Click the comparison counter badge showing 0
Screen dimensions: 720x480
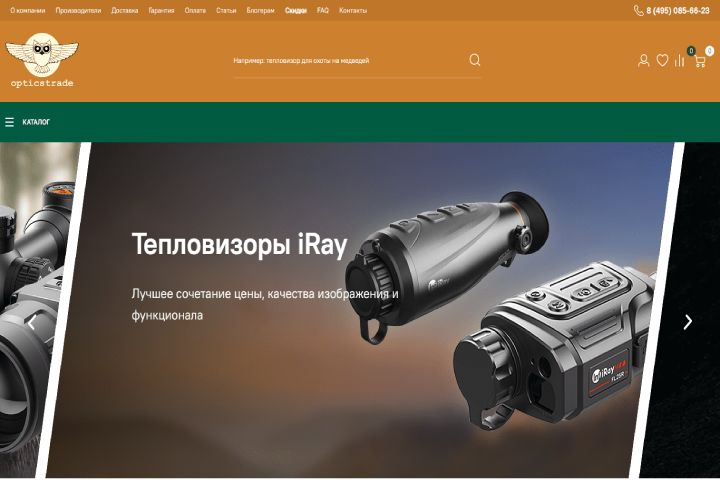point(691,51)
